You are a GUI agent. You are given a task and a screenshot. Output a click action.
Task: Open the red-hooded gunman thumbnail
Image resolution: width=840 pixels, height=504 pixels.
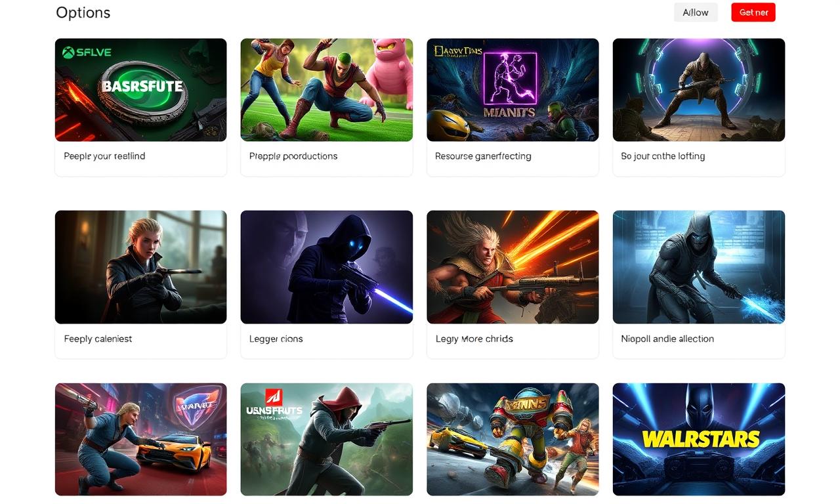[x=327, y=440]
